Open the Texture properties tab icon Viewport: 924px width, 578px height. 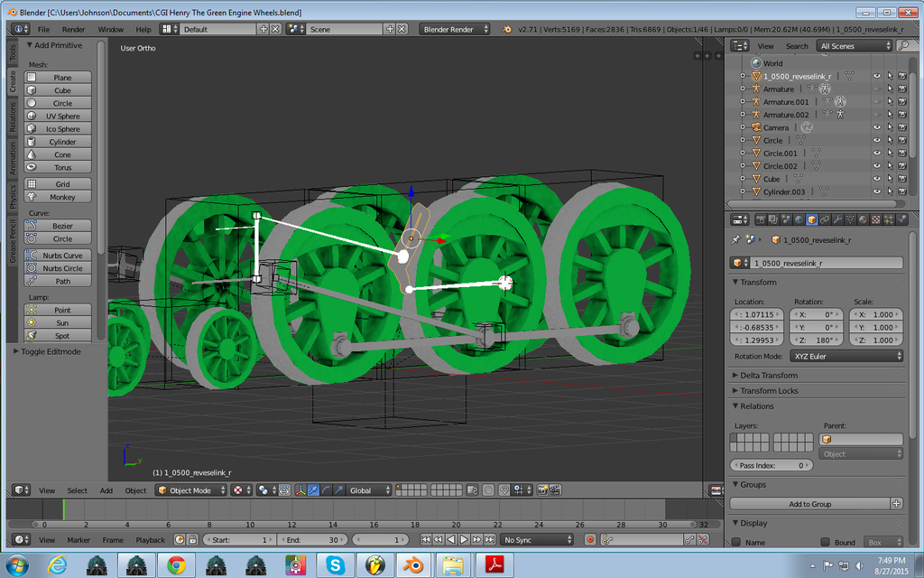click(x=875, y=219)
